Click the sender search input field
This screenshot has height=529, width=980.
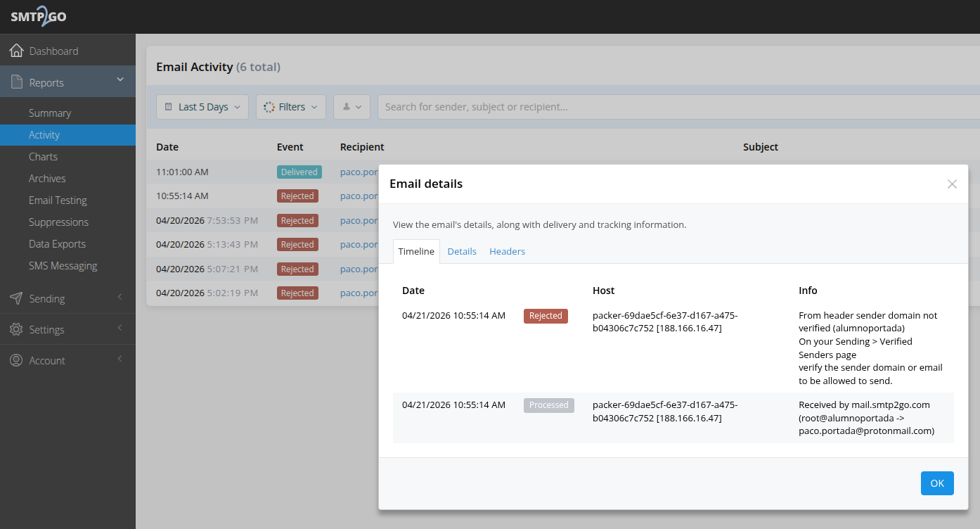(675, 107)
